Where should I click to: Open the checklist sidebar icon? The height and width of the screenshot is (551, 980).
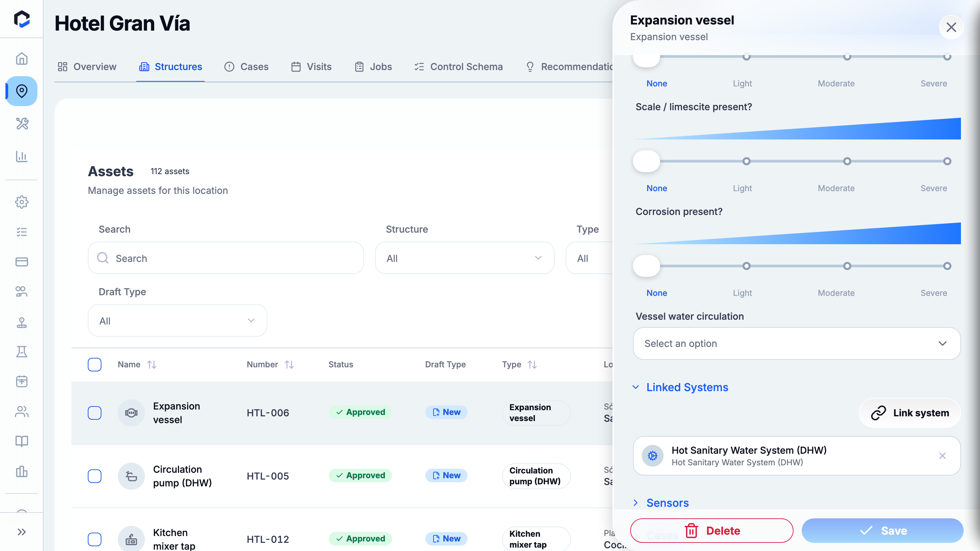[x=22, y=232]
